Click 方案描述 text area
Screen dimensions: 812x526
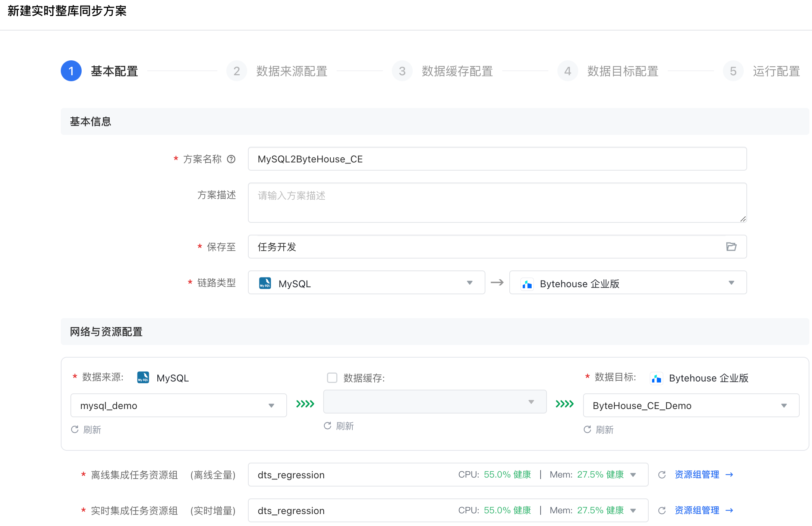(x=497, y=203)
